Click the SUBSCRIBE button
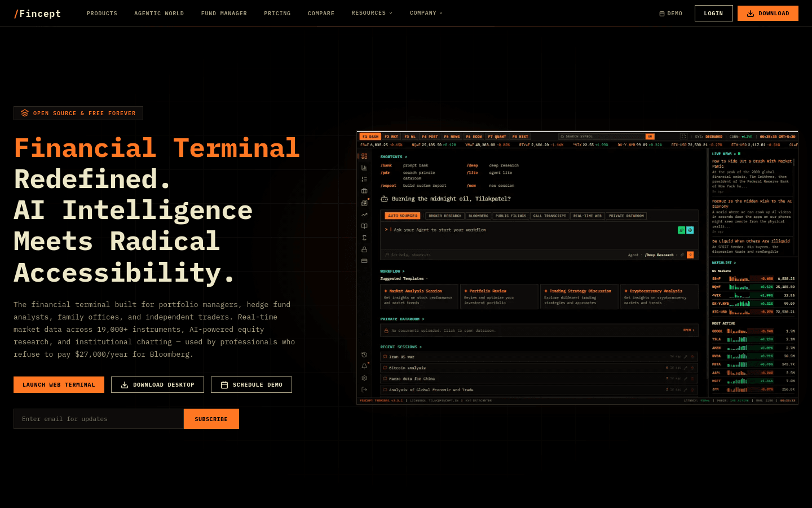 pyautogui.click(x=211, y=419)
